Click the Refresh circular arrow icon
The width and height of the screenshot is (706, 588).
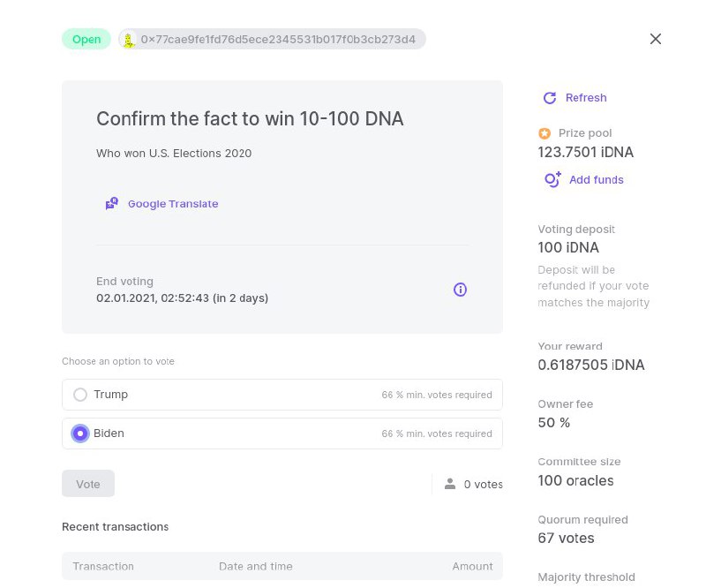point(549,98)
